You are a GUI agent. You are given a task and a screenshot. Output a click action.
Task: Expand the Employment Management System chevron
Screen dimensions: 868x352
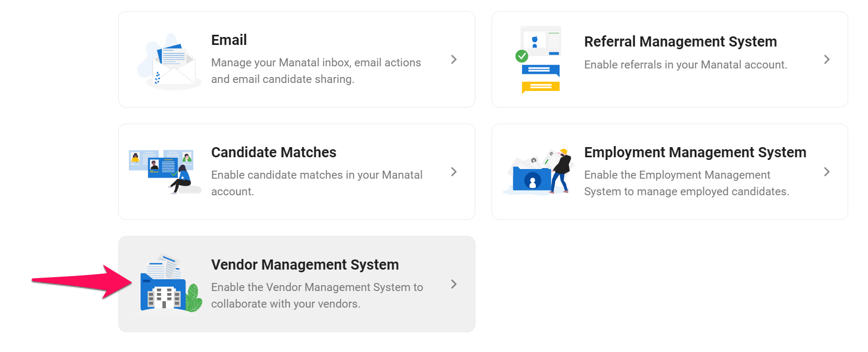827,172
